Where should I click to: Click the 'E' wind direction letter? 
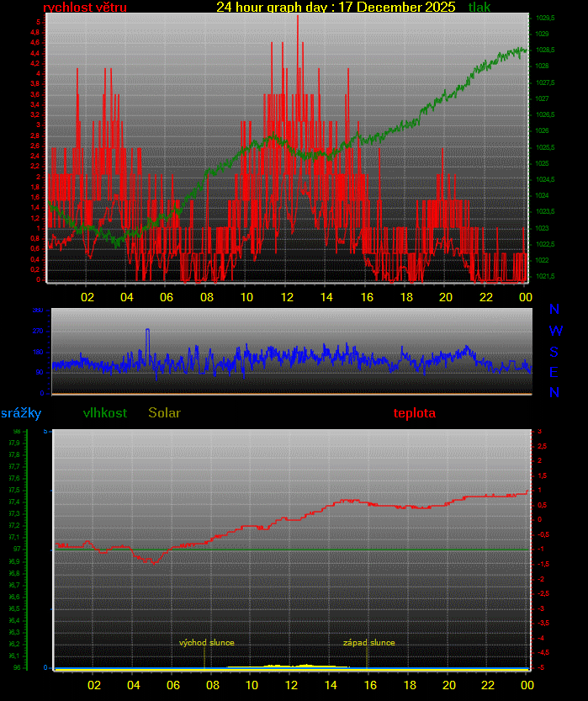(555, 372)
